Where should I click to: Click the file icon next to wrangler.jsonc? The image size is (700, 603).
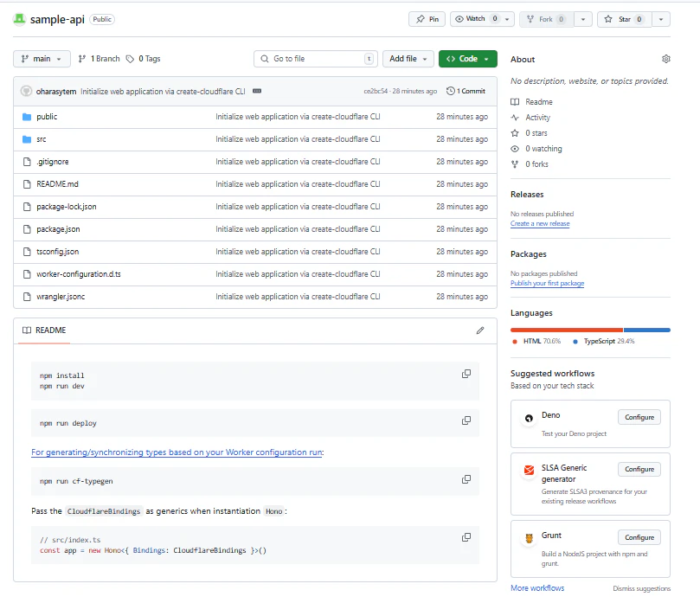(x=27, y=297)
